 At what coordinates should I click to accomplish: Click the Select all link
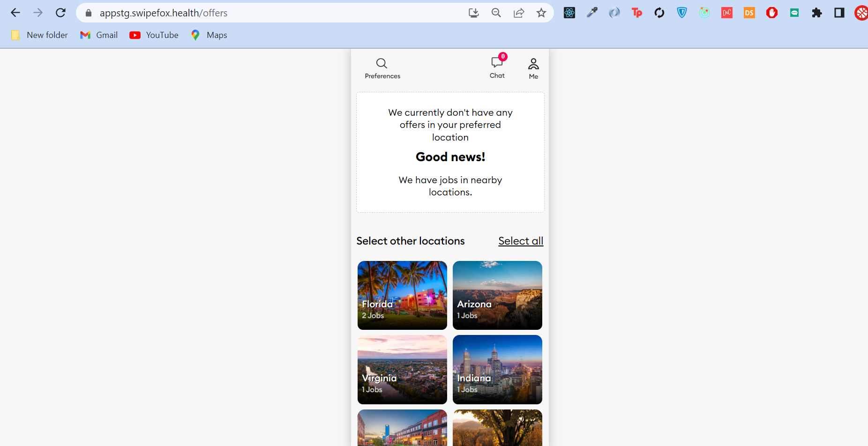click(521, 241)
